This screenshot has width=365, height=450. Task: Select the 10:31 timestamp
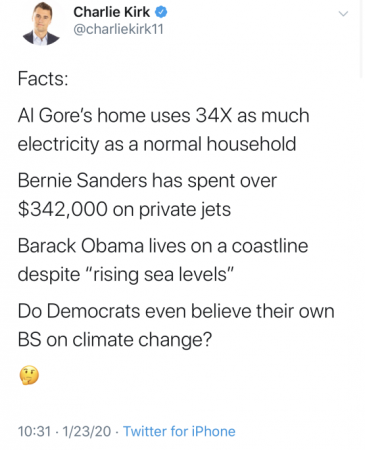point(34,431)
